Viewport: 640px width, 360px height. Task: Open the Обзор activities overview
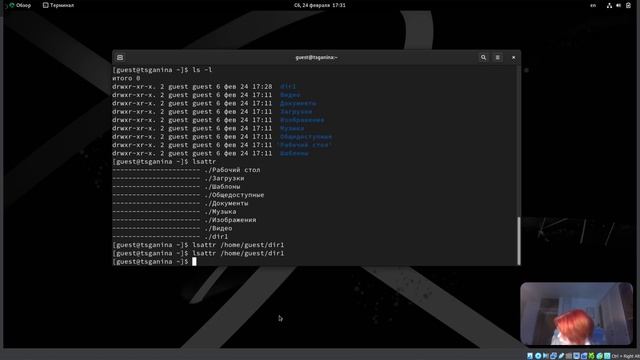[20, 5]
